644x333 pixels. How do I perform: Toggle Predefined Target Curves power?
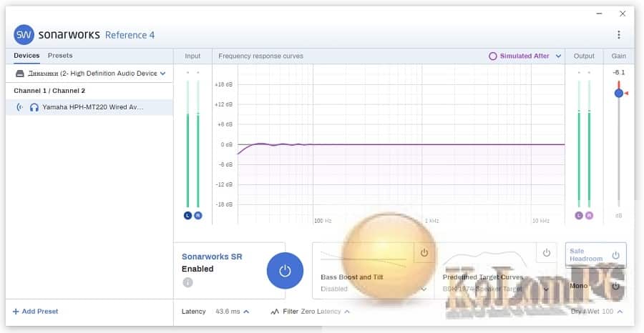546,253
